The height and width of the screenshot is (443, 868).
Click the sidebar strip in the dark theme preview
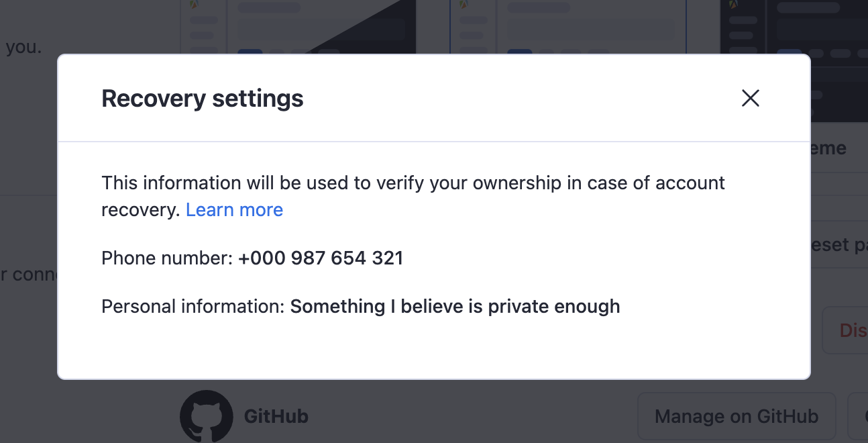[x=741, y=27]
